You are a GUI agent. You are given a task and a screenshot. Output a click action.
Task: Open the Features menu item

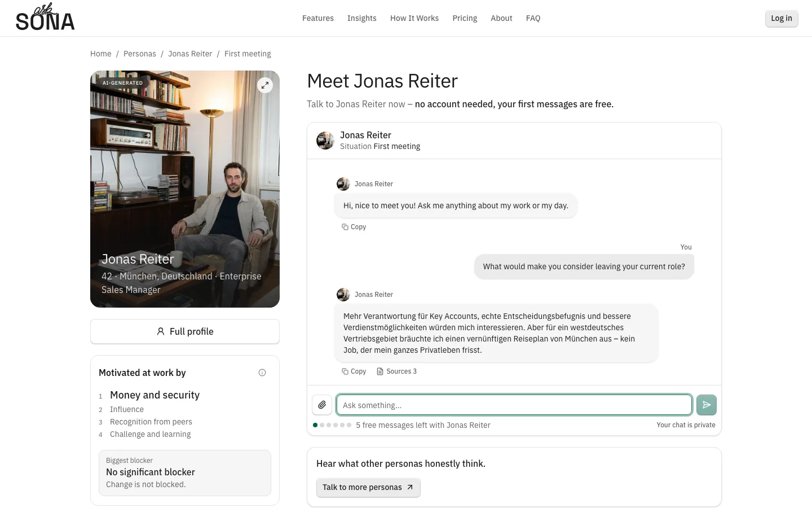coord(318,18)
